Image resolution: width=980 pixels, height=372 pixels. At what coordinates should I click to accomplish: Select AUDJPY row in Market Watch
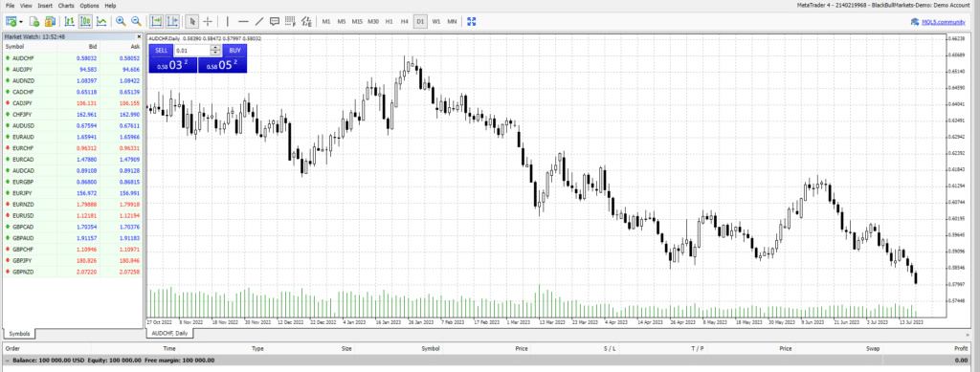[72, 69]
